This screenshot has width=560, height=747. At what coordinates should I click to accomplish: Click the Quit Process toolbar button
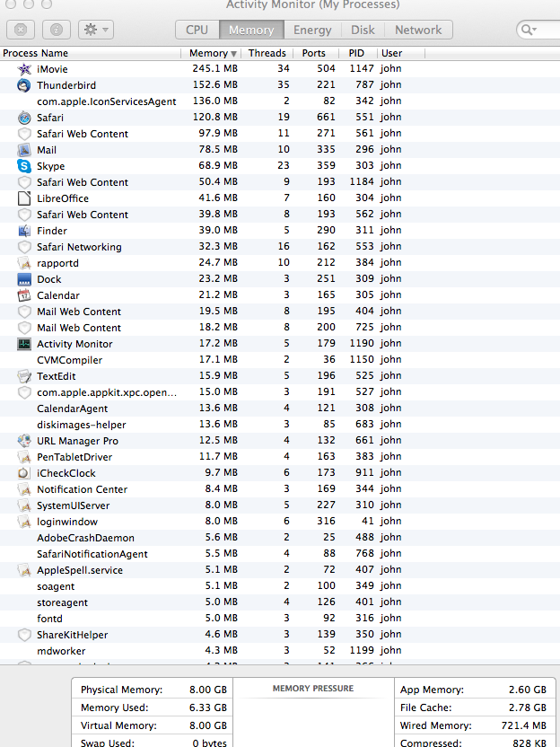(21, 30)
